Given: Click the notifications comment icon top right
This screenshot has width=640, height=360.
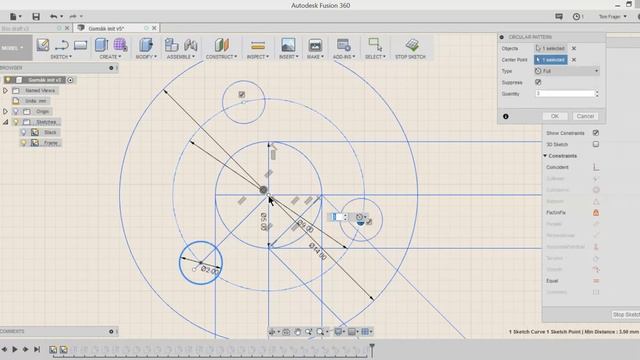Looking at the screenshot, I should (559, 16).
